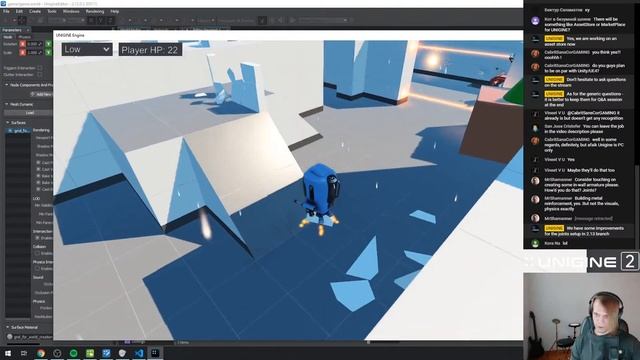The image size is (640, 360).
Task: Collapse the Mesh Dynamic section
Action: pos(7,104)
